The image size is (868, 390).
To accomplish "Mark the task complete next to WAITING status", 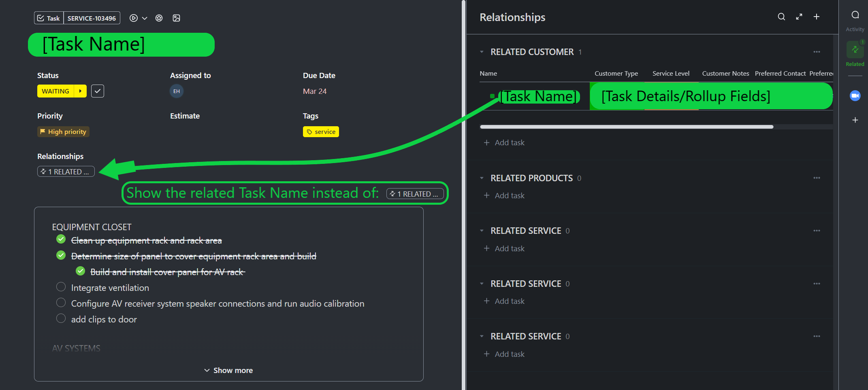I will 97,91.
